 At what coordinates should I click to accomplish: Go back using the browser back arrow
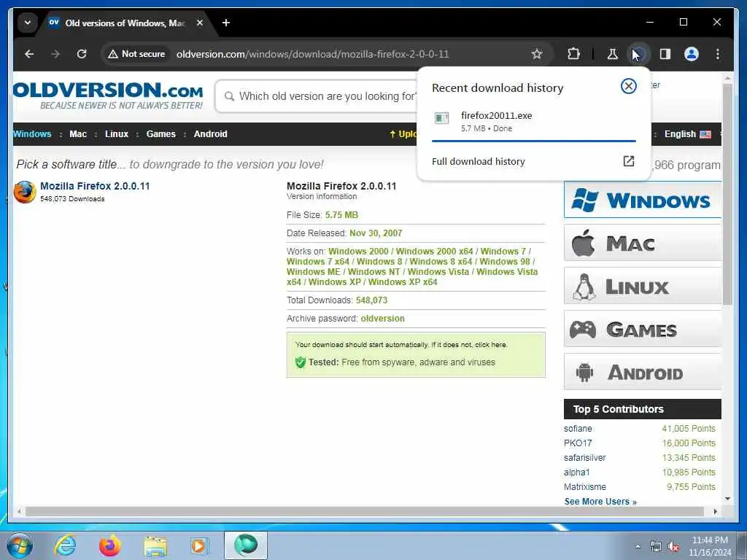pos(29,54)
